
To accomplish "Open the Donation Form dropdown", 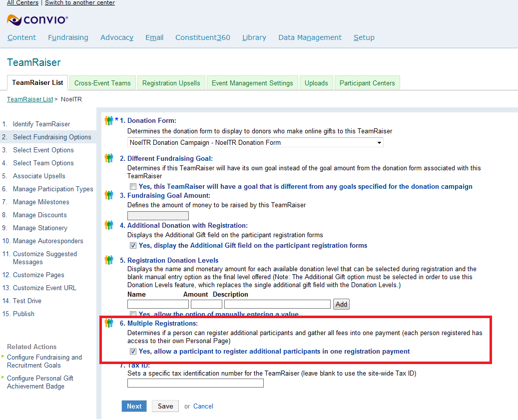I will pos(255,143).
